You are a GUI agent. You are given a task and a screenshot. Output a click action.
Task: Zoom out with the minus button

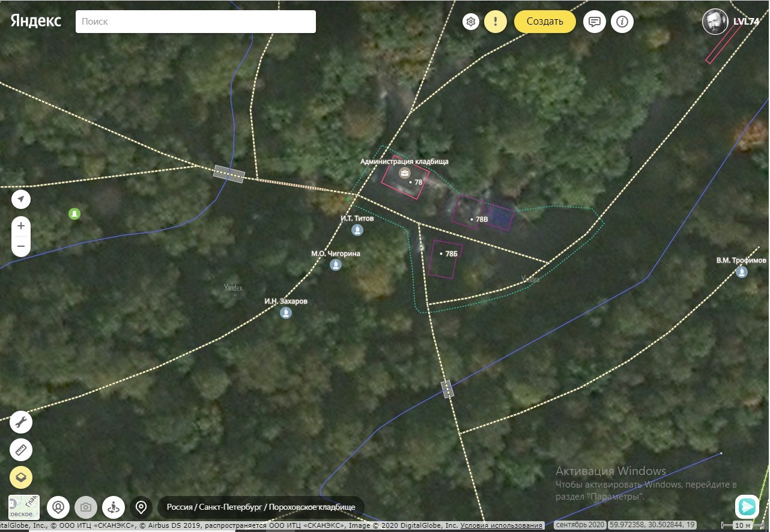[x=21, y=246]
